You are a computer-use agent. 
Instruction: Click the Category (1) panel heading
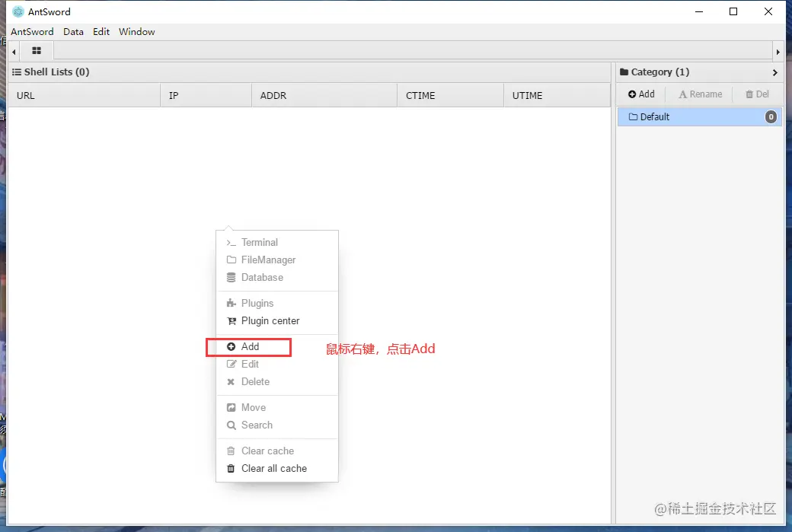655,72
